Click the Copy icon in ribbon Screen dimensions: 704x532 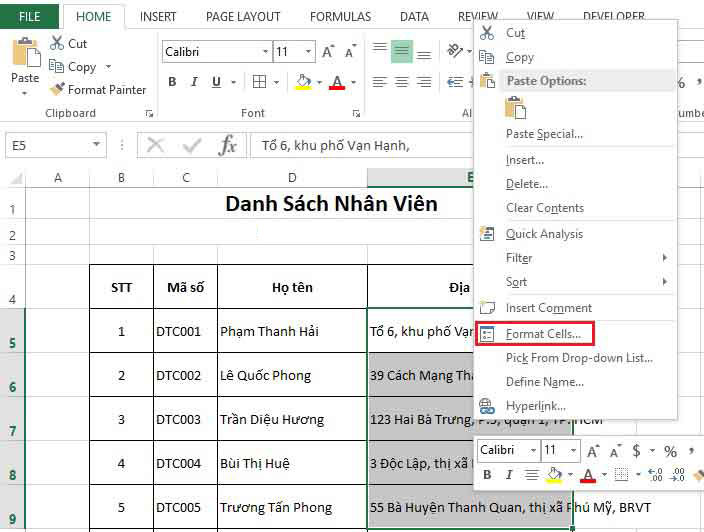pyautogui.click(x=56, y=66)
